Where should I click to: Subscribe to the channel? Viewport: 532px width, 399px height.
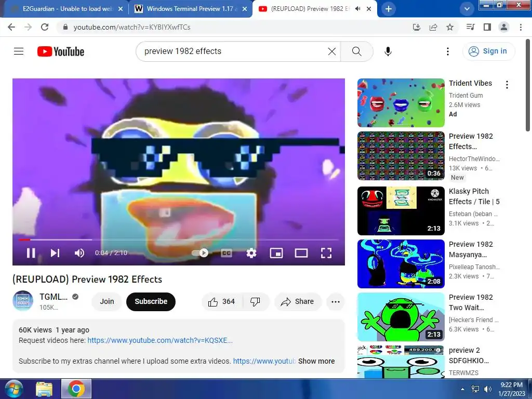point(151,302)
